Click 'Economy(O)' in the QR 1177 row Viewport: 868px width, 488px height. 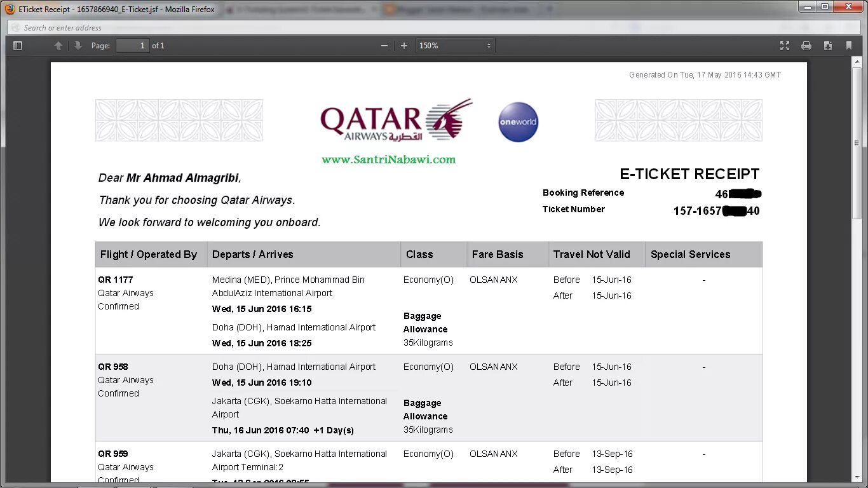pos(428,280)
